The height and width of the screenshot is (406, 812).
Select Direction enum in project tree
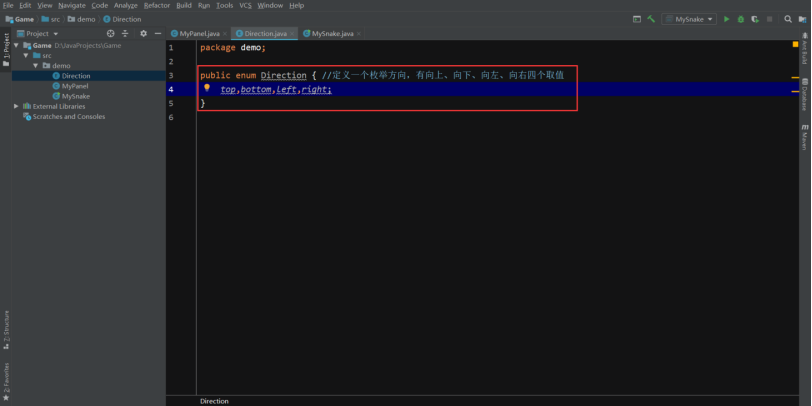(76, 76)
